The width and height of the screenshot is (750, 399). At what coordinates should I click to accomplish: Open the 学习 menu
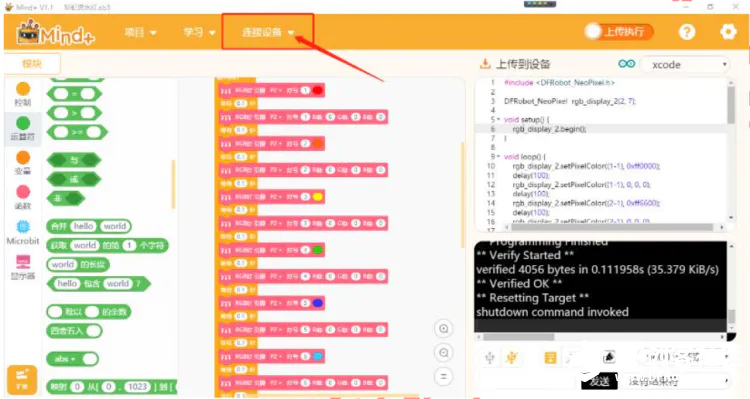point(199,33)
